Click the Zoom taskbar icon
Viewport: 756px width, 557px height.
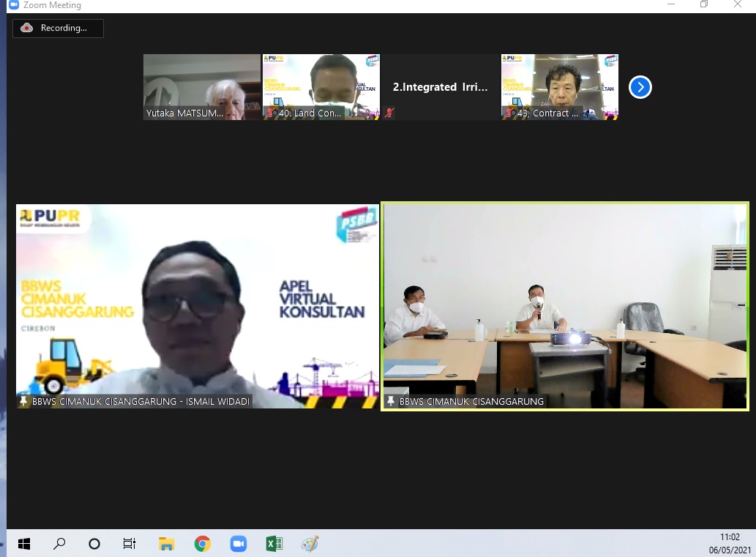(x=238, y=544)
